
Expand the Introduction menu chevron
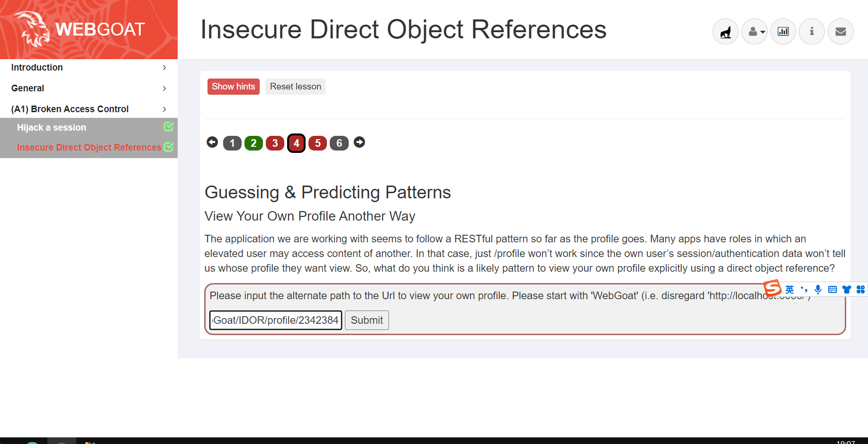[164, 68]
